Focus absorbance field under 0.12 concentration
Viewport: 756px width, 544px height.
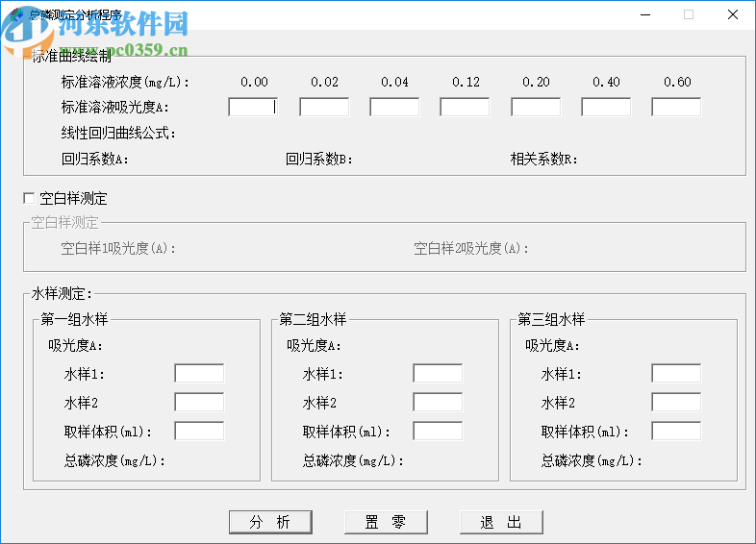(465, 107)
